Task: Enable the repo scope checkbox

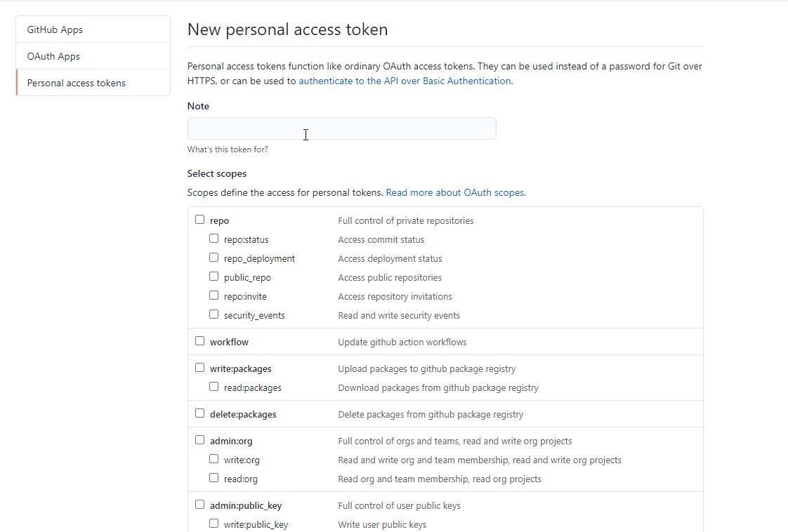Action: coord(200,220)
